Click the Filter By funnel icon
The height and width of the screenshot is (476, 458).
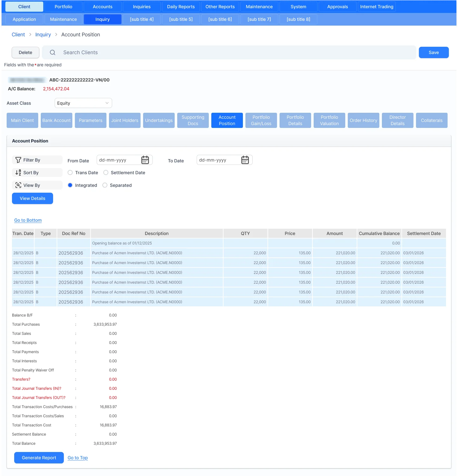[x=18, y=160]
